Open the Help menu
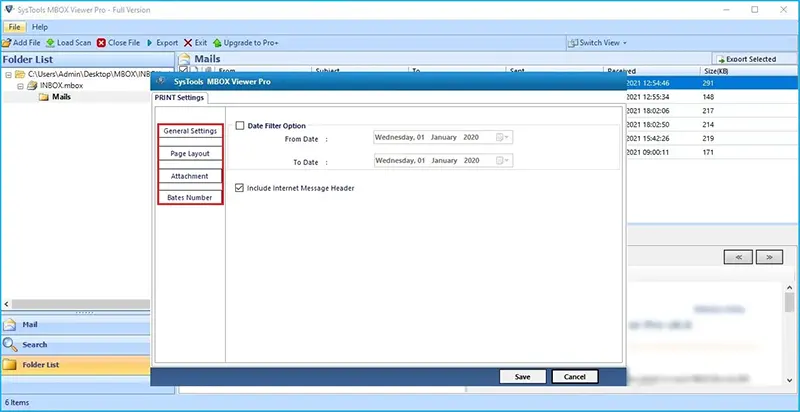Image resolution: width=800 pixels, height=412 pixels. (40, 27)
